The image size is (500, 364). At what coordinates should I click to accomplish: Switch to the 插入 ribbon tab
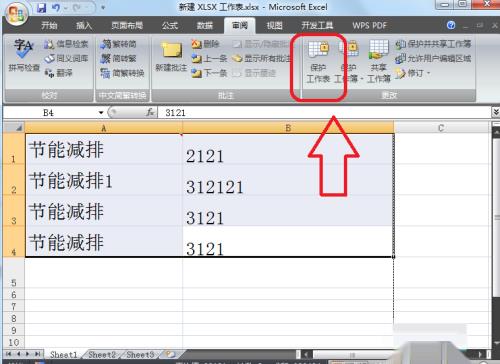tap(84, 25)
